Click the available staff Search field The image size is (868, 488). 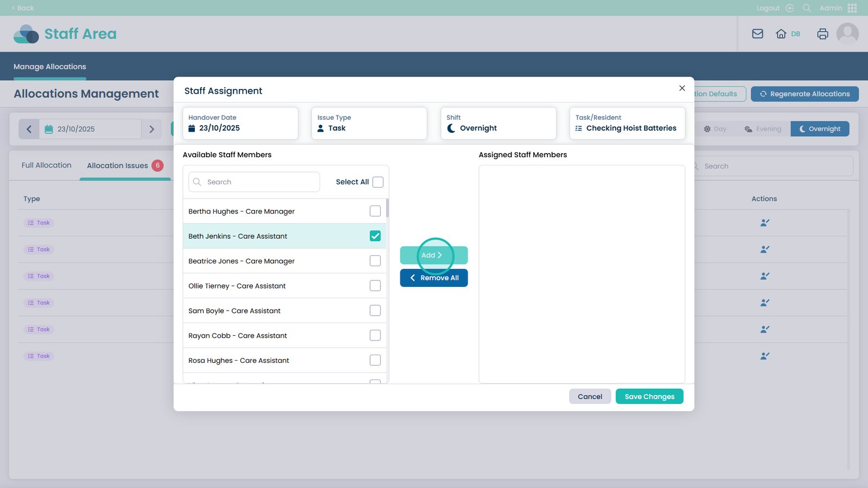click(x=254, y=182)
